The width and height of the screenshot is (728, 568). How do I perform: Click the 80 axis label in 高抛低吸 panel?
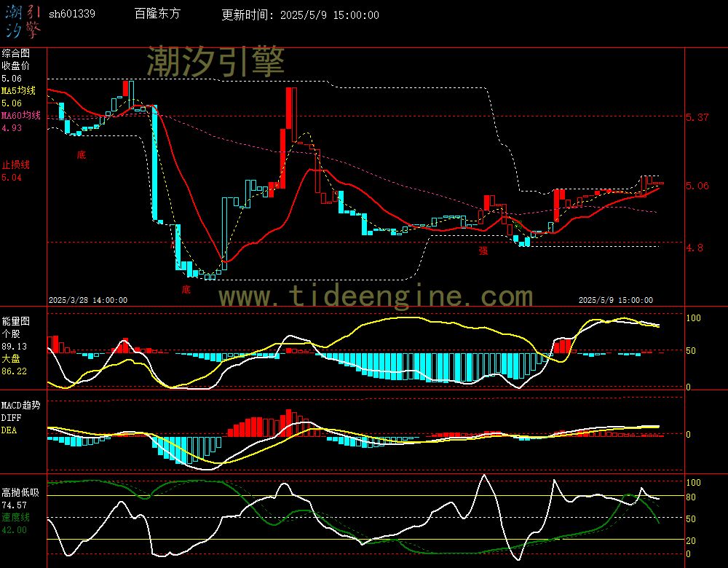point(691,497)
